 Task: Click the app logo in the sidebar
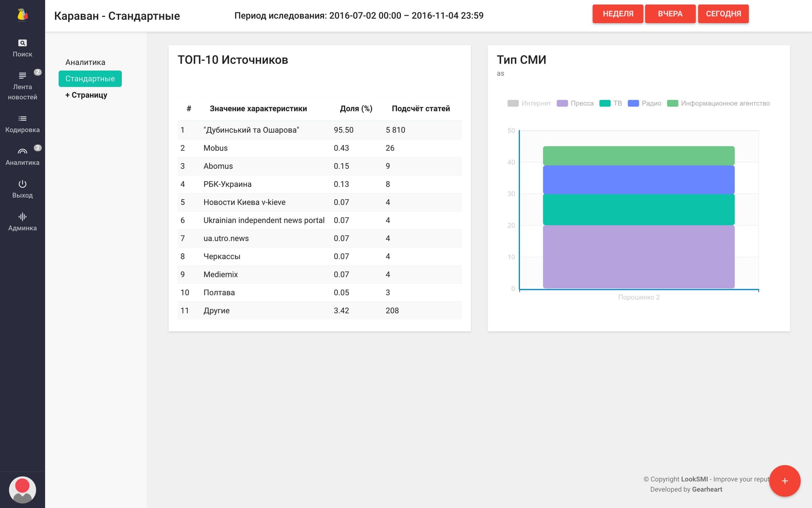point(22,15)
